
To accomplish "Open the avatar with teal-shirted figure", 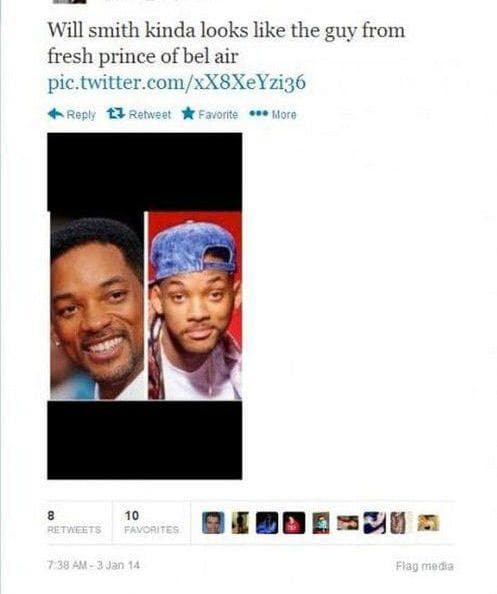I will pyautogui.click(x=321, y=523).
